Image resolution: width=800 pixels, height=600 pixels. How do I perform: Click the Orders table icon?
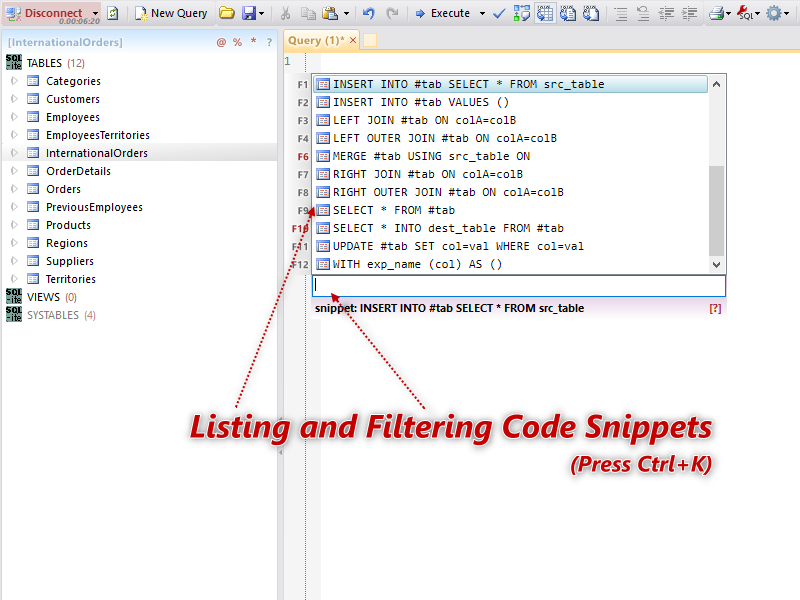pyautogui.click(x=33, y=189)
